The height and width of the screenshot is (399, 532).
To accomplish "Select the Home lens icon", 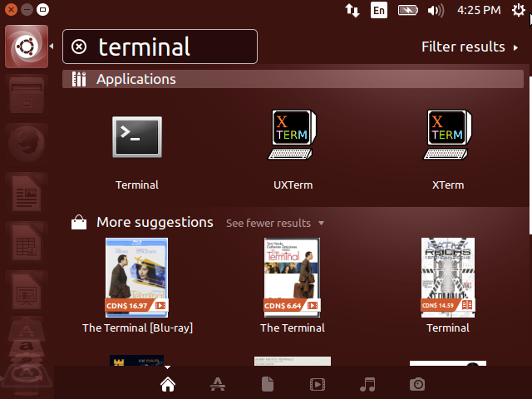I will click(167, 384).
